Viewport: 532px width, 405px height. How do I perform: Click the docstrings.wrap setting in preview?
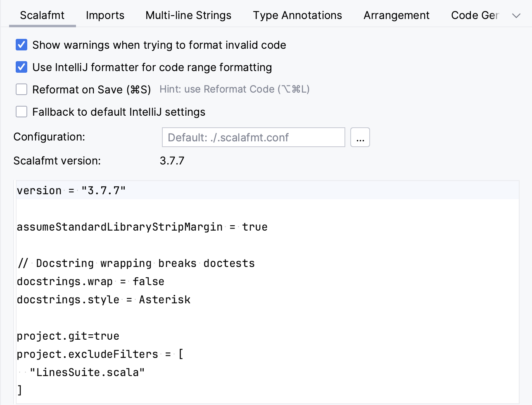pyautogui.click(x=90, y=281)
